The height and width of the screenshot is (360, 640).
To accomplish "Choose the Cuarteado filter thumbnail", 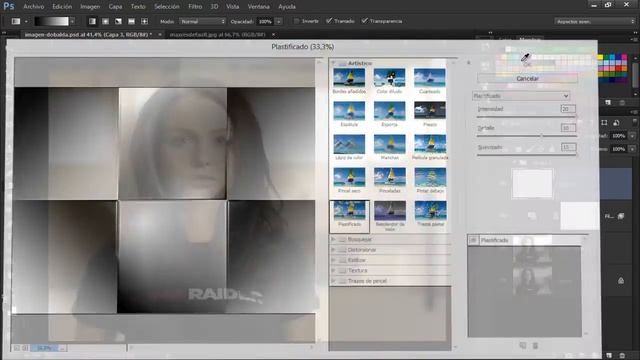I will [x=430, y=78].
